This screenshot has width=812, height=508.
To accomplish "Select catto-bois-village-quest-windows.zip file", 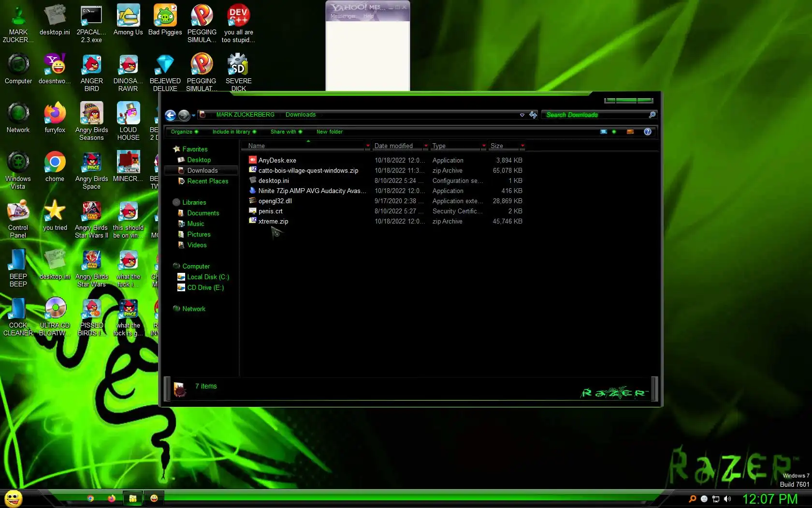I will (x=308, y=170).
